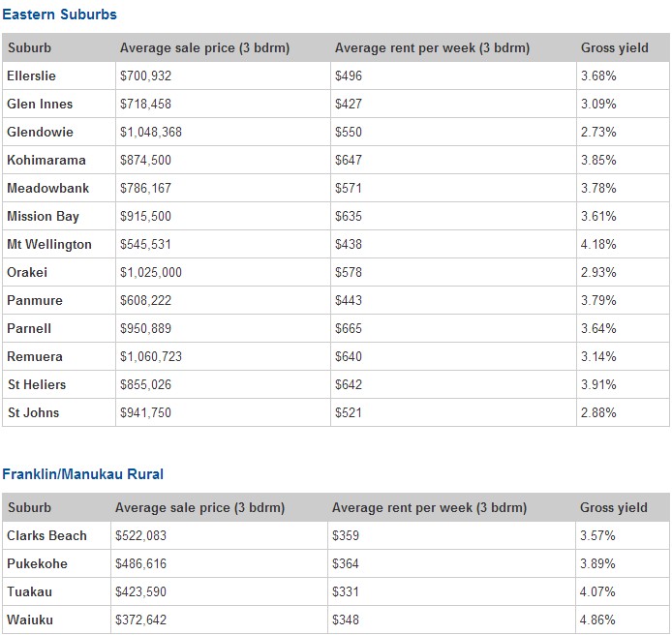This screenshot has width=672, height=635.
Task: Click Pukekohe's gross yield 3.89%
Action: 596,563
